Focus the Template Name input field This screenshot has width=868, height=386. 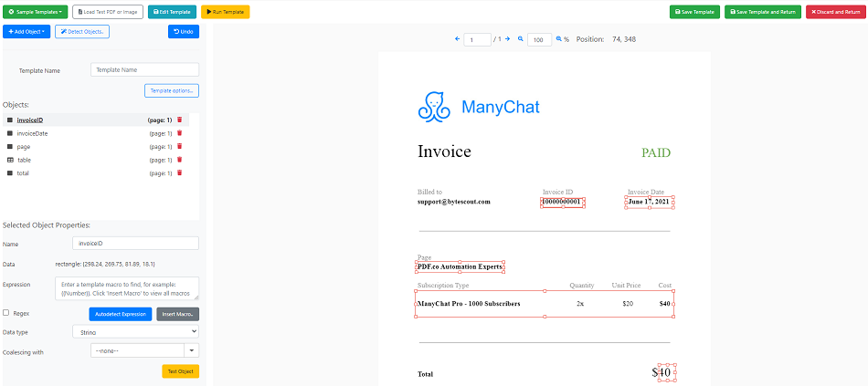click(x=144, y=69)
